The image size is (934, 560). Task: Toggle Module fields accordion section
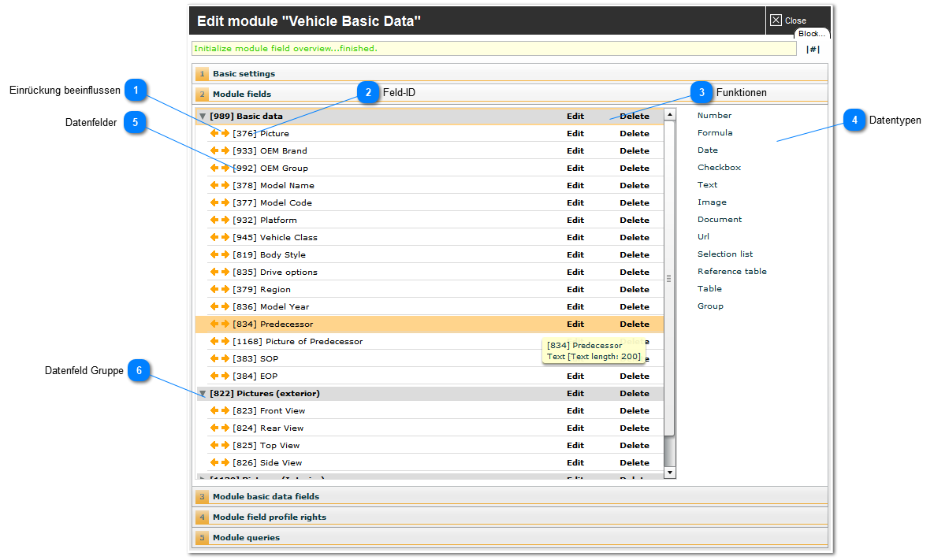[511, 94]
